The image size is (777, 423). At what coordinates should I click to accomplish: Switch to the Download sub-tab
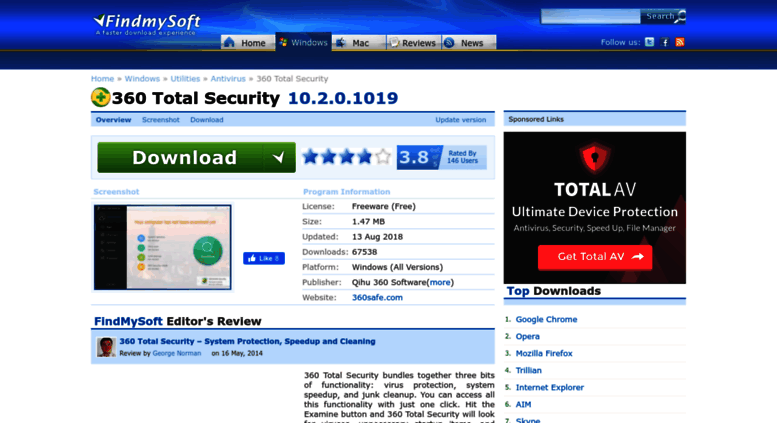click(207, 120)
